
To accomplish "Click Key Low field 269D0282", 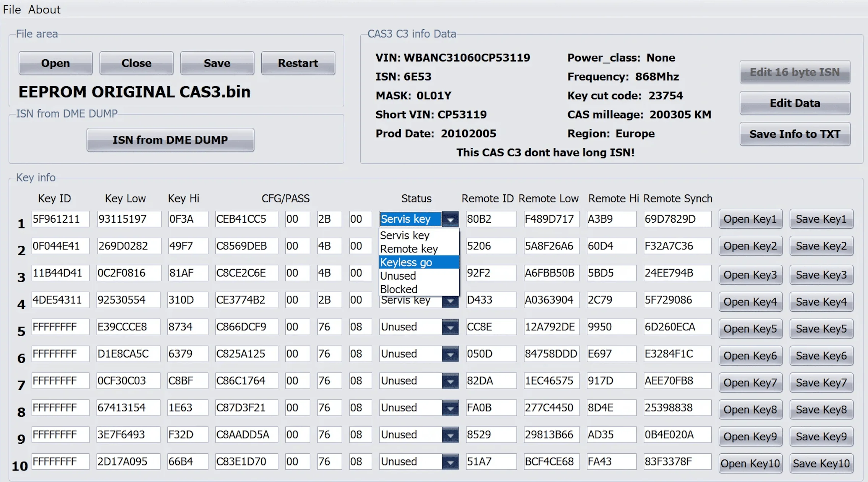I will click(129, 246).
